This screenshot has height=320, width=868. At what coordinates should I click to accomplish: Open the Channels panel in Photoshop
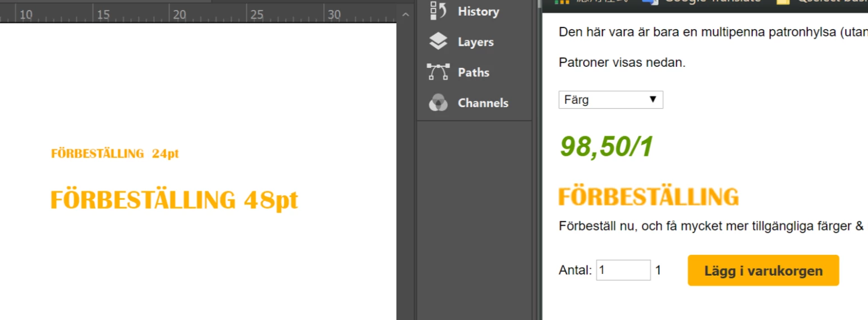pyautogui.click(x=469, y=103)
